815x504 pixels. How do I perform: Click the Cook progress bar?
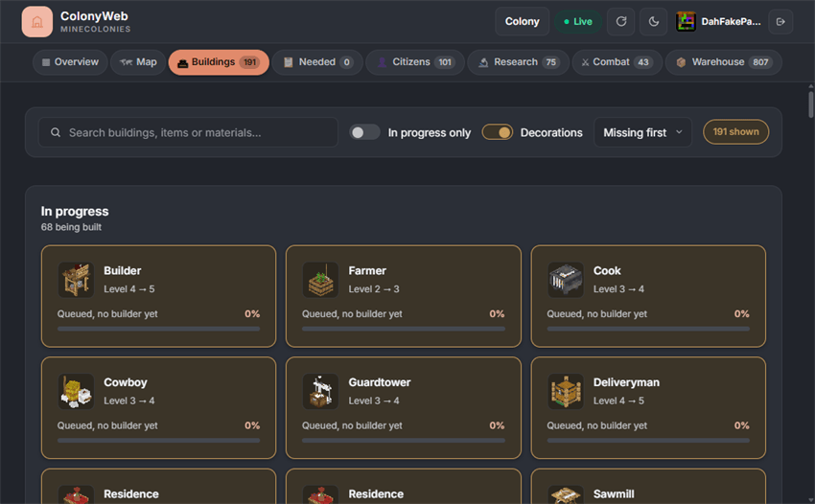pyautogui.click(x=648, y=329)
